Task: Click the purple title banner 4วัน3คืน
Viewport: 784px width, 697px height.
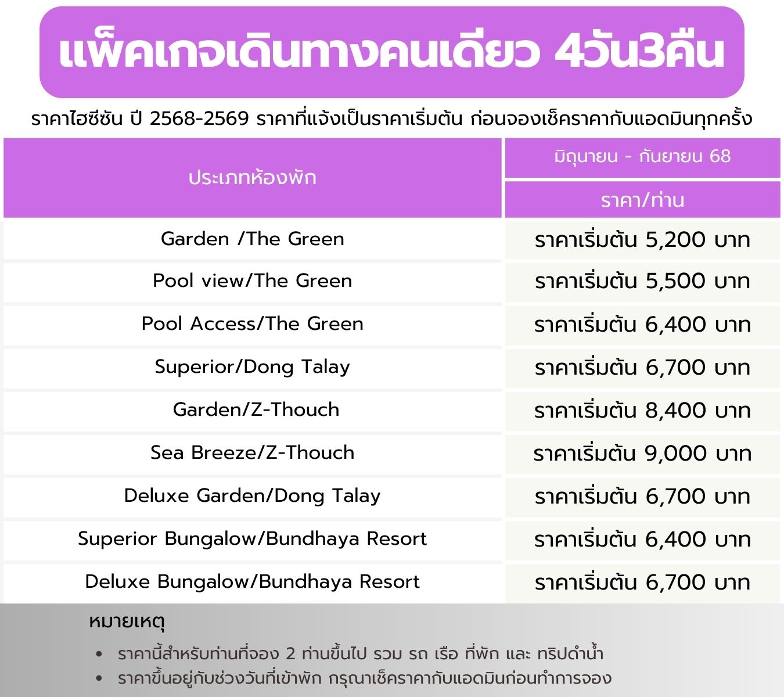Action: tap(392, 52)
